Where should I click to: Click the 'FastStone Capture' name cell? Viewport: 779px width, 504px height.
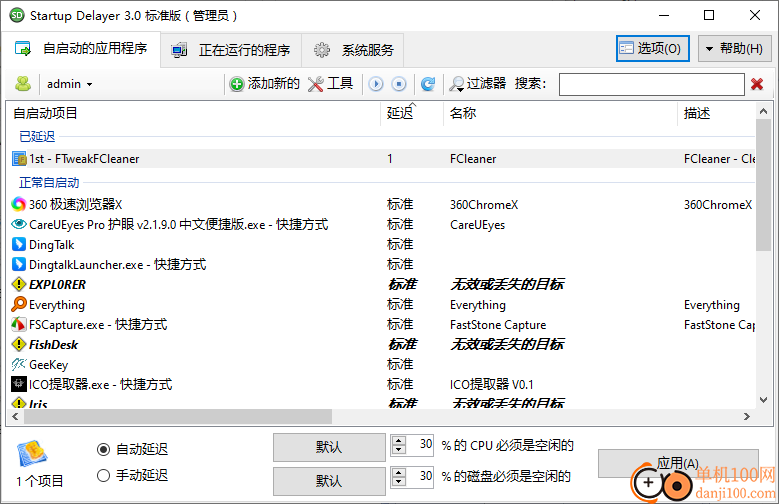click(x=498, y=325)
